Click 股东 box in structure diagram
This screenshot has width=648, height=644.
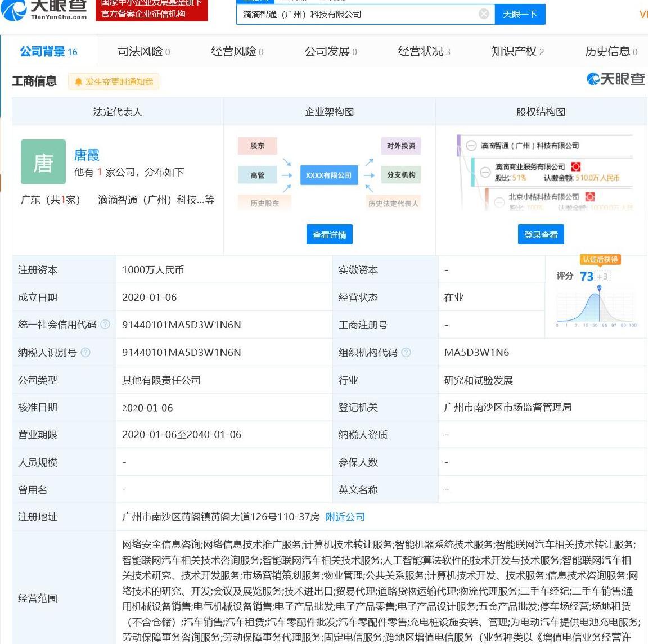click(257, 146)
